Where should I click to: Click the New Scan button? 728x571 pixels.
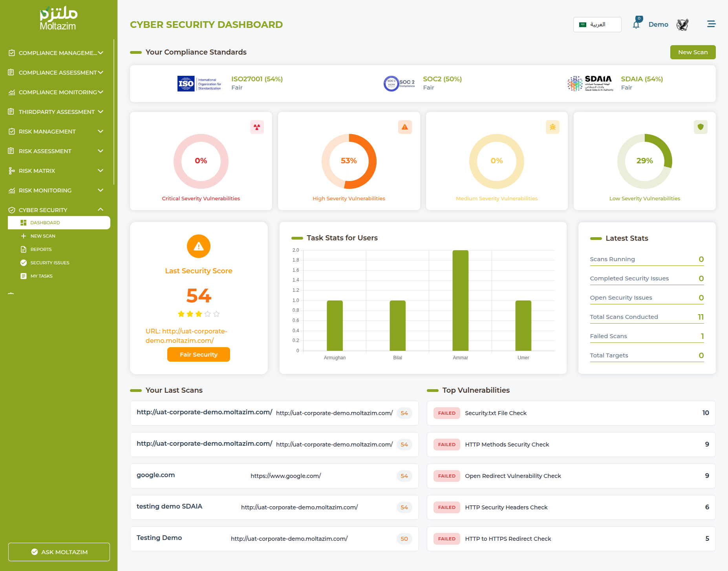pyautogui.click(x=692, y=52)
